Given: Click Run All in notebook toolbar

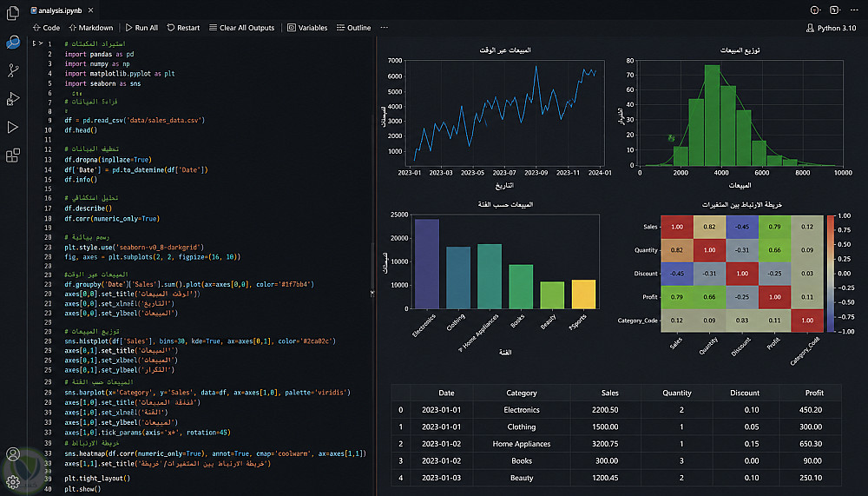Looking at the screenshot, I should coord(141,28).
